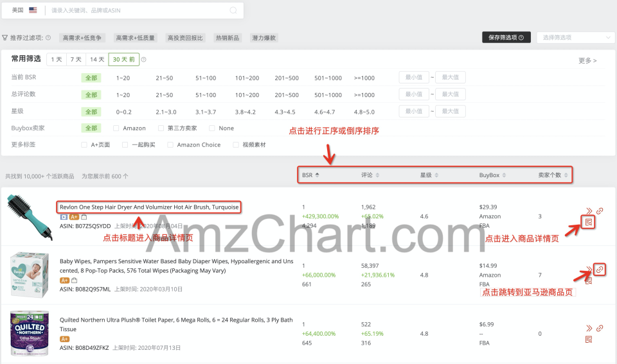Sort by BSR column header
Viewport: 617px width, 364px height.
tap(310, 175)
